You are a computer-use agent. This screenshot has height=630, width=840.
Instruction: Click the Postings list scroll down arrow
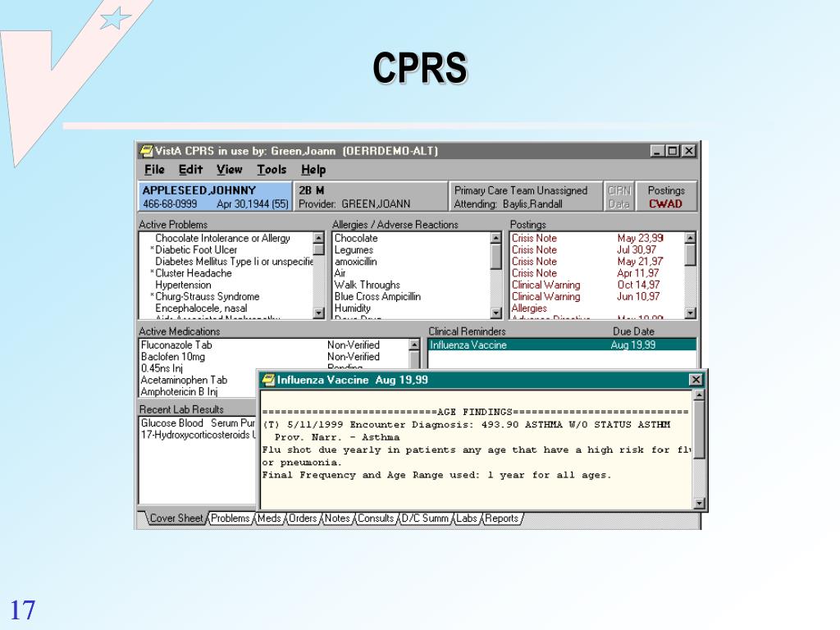click(x=691, y=313)
